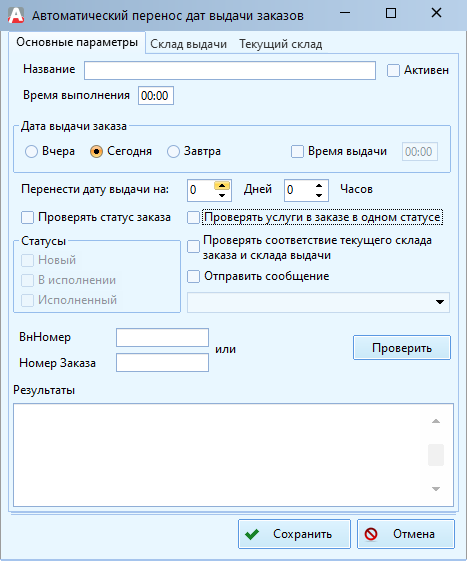Select the Сегодня radio button
Viewport: 467px width, 561px height.
[x=96, y=152]
